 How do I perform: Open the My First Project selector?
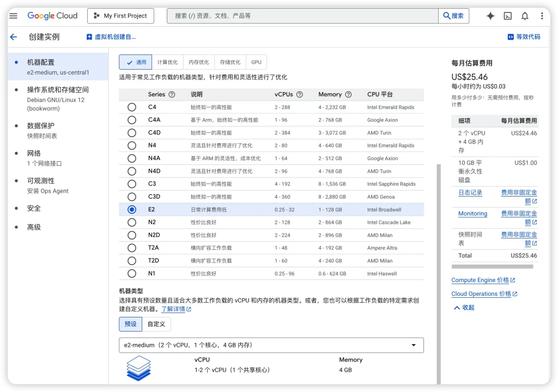click(x=120, y=16)
